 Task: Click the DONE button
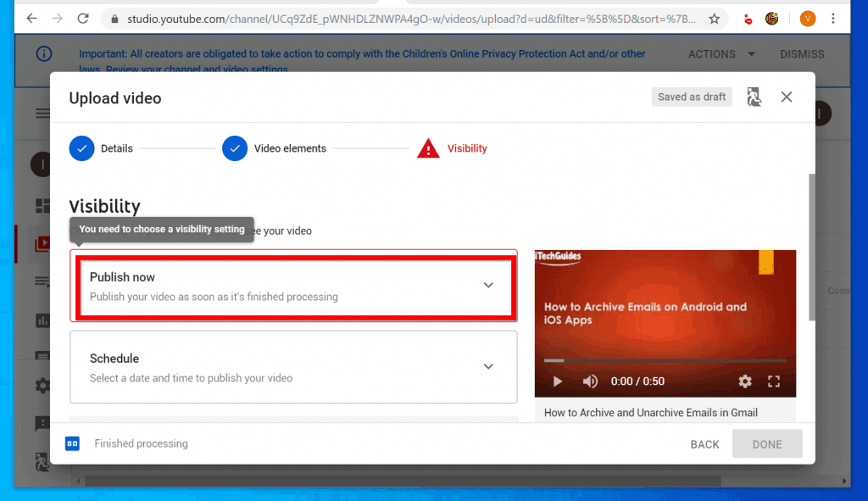(x=766, y=444)
